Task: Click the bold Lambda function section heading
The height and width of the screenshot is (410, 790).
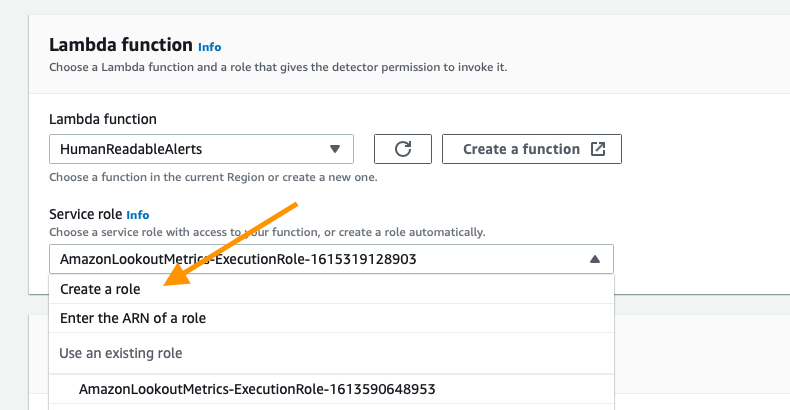Action: coord(121,45)
